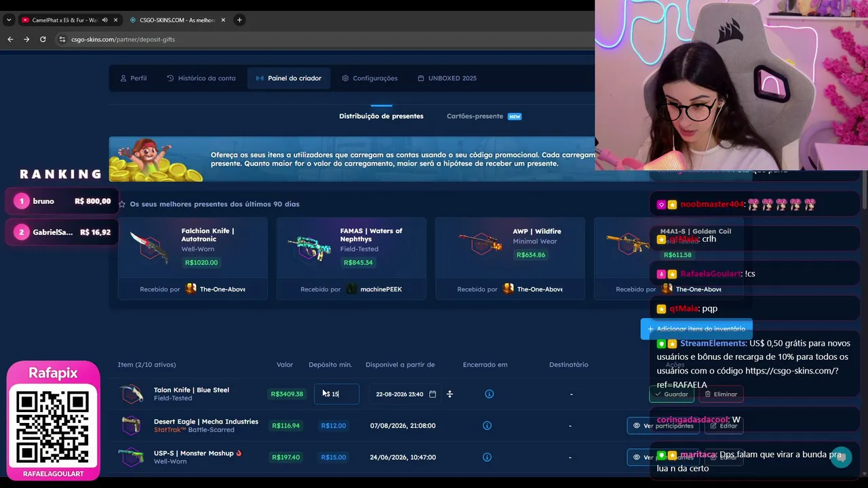Screen dimensions: 868x488
Task: Click the Talon Knife Blue Steel thumbnail
Action: (x=132, y=394)
